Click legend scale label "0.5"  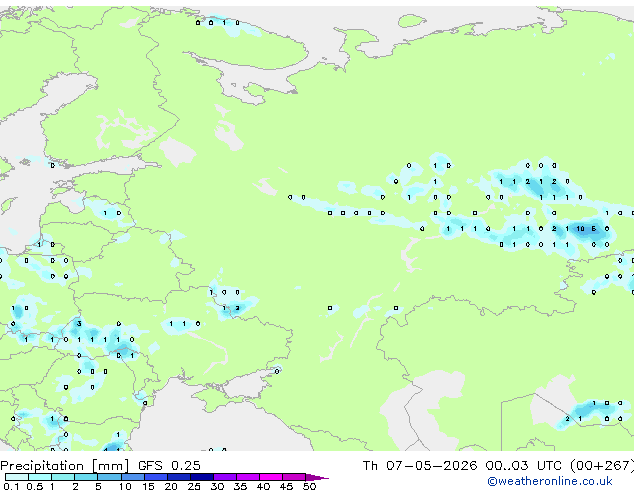tap(35, 486)
